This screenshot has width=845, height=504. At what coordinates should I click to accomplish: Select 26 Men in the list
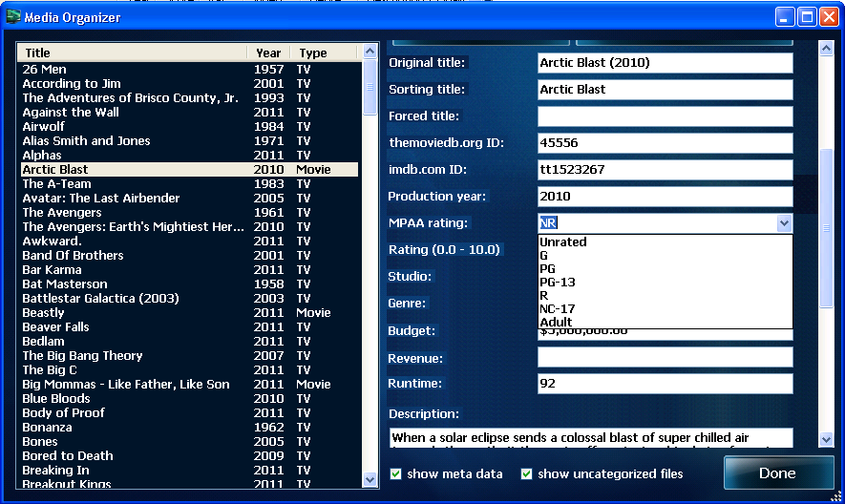tap(190, 69)
